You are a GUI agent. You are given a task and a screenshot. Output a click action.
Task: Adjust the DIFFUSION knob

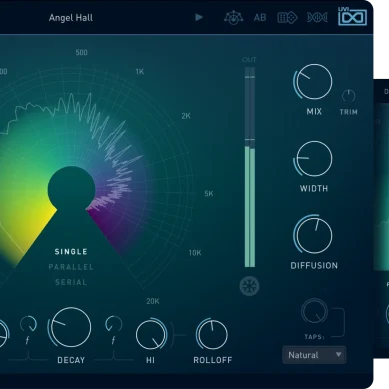coord(313,235)
